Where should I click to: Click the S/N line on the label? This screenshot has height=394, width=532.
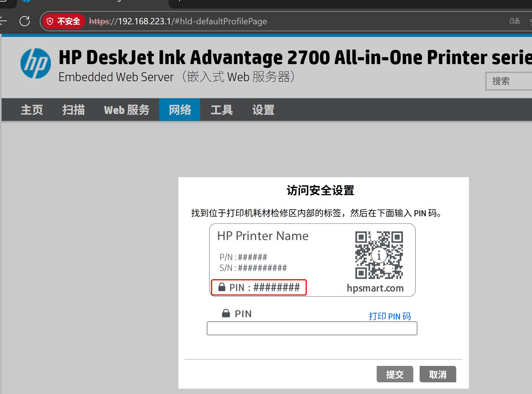coord(253,268)
